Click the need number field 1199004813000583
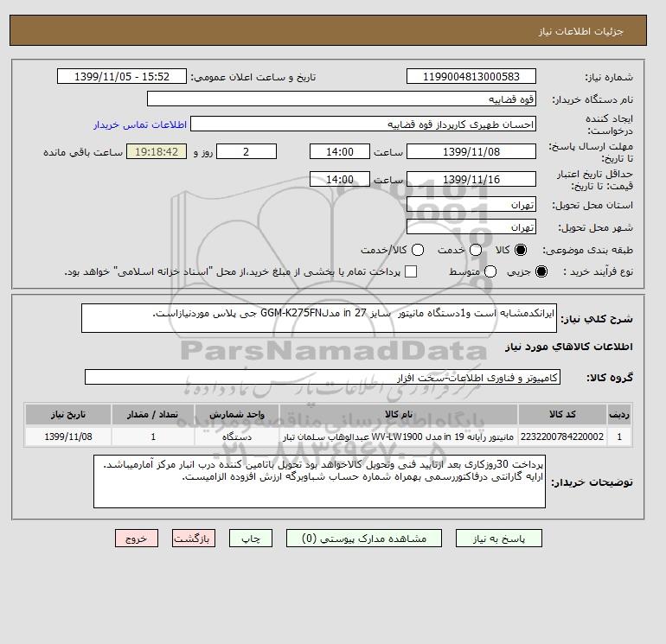 click(471, 76)
